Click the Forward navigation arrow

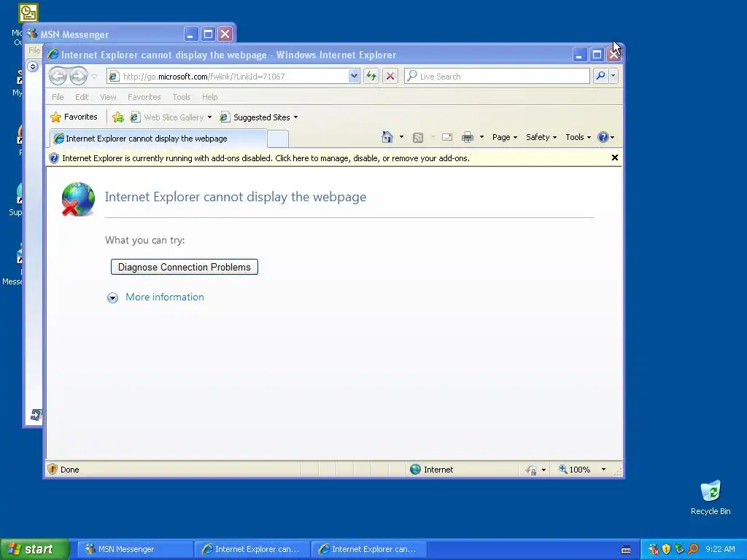tap(78, 76)
